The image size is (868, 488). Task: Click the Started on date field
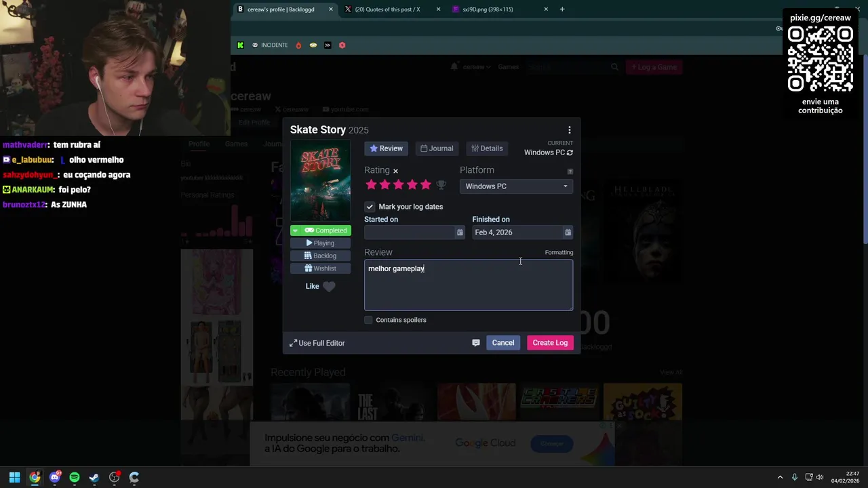click(x=410, y=232)
